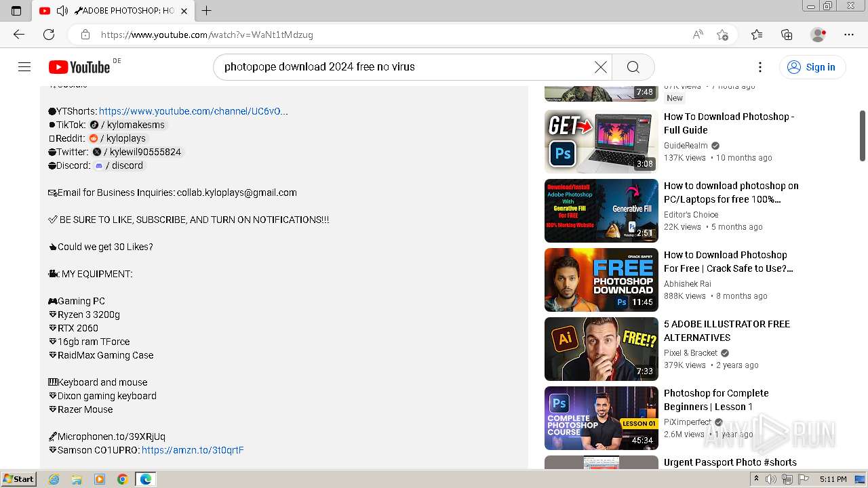
Task: Click the Sign in button
Action: [x=811, y=66]
